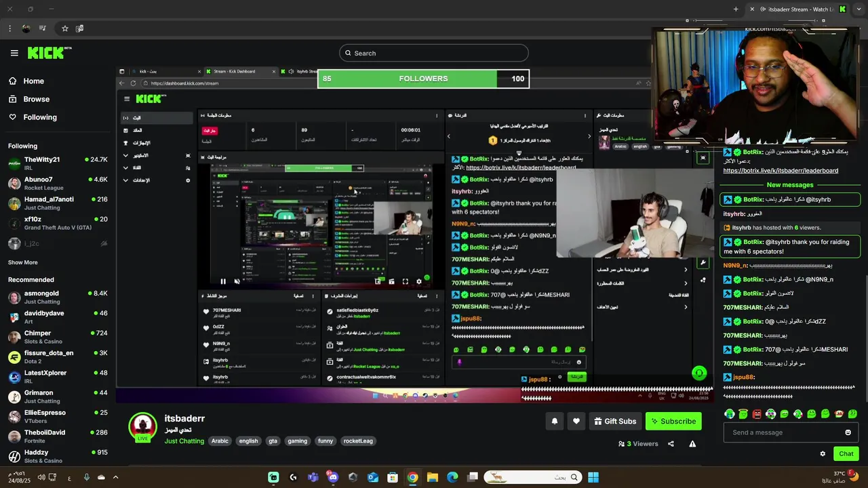
Task: Click Chimper channel avatar
Action: [x=14, y=337]
